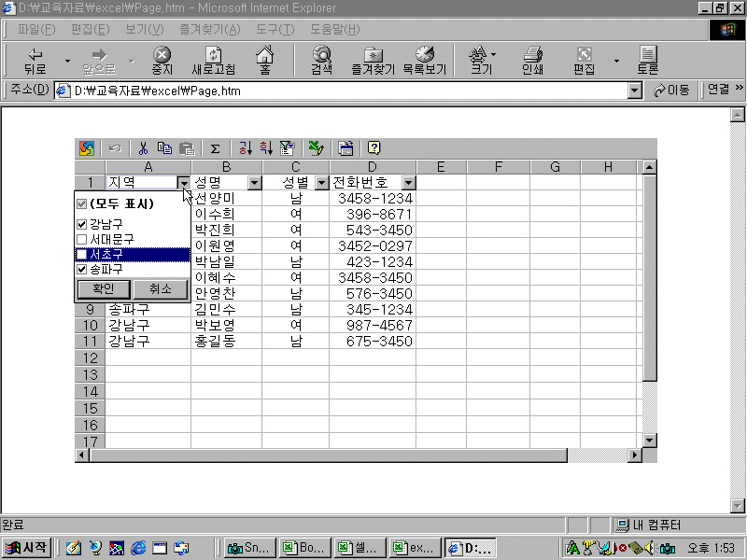
Task: Open the 즐겨찾기(A) menu
Action: 209,30
